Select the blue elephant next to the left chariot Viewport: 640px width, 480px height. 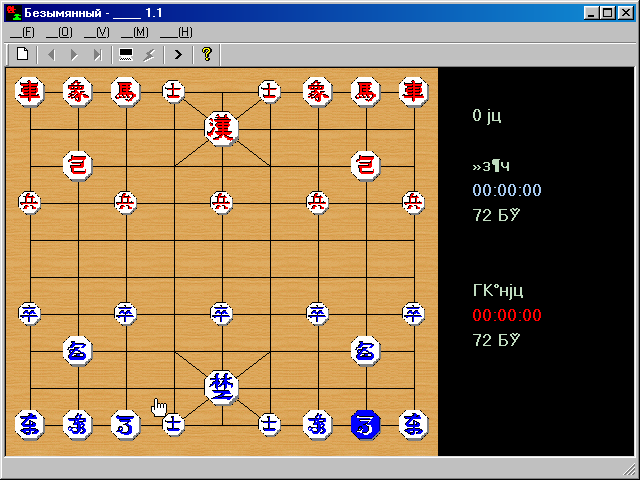click(78, 425)
